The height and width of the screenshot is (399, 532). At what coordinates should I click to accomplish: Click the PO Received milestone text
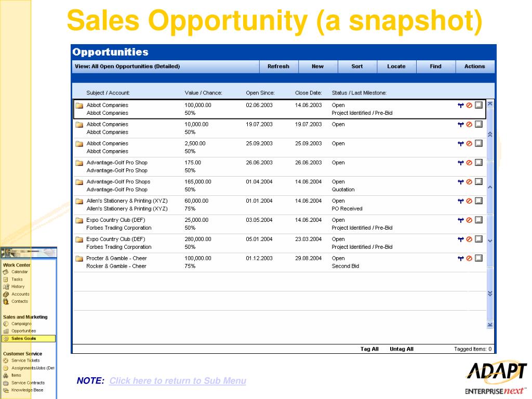[347, 209]
